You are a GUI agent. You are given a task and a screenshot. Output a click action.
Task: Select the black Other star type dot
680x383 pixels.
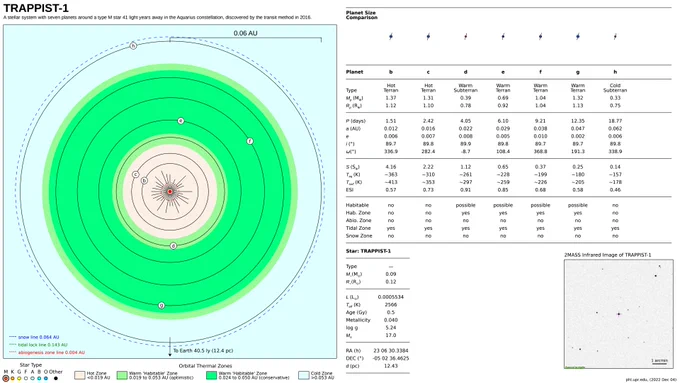click(x=56, y=378)
